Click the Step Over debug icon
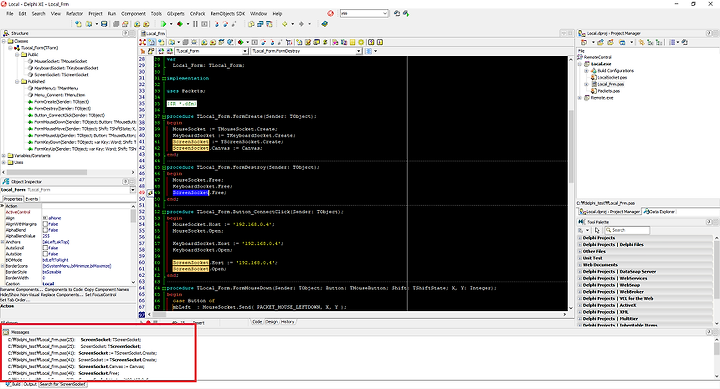Image resolution: width=720 pixels, height=389 pixels. pyautogui.click(x=225, y=24)
